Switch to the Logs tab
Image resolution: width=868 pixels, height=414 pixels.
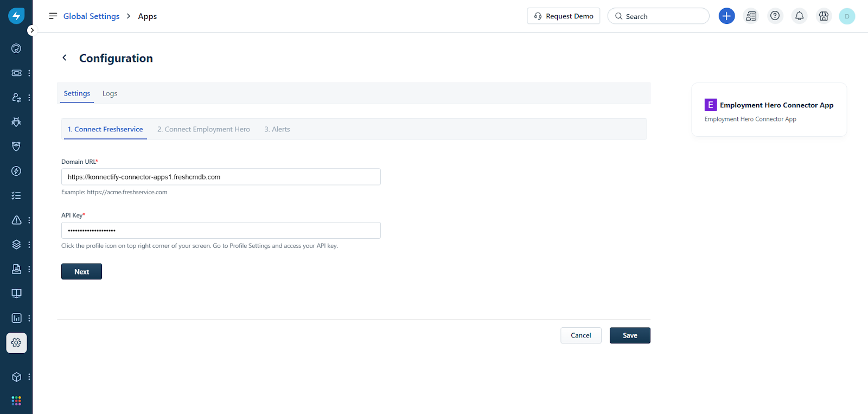[x=110, y=93]
